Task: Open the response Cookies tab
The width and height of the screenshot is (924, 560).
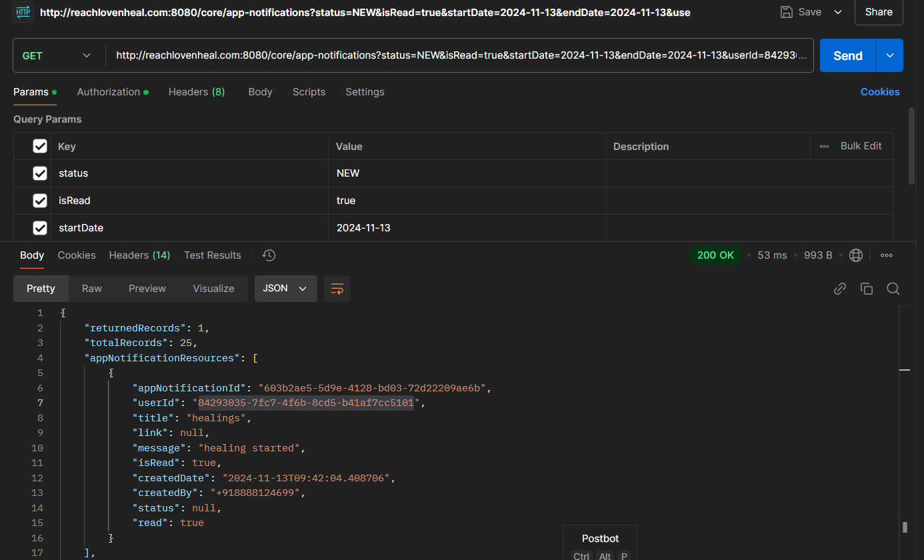Action: pos(77,255)
